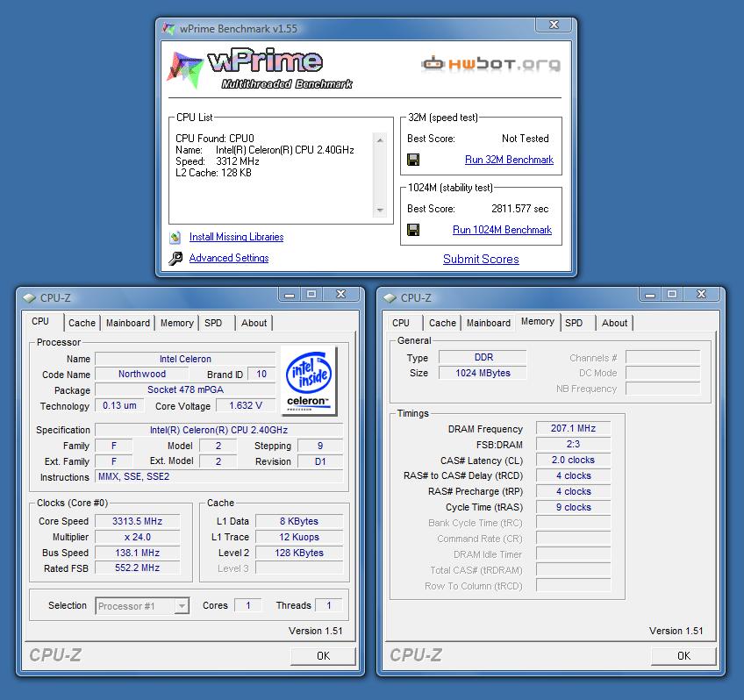
Task: Run the 1024M benchmark
Action: click(502, 230)
